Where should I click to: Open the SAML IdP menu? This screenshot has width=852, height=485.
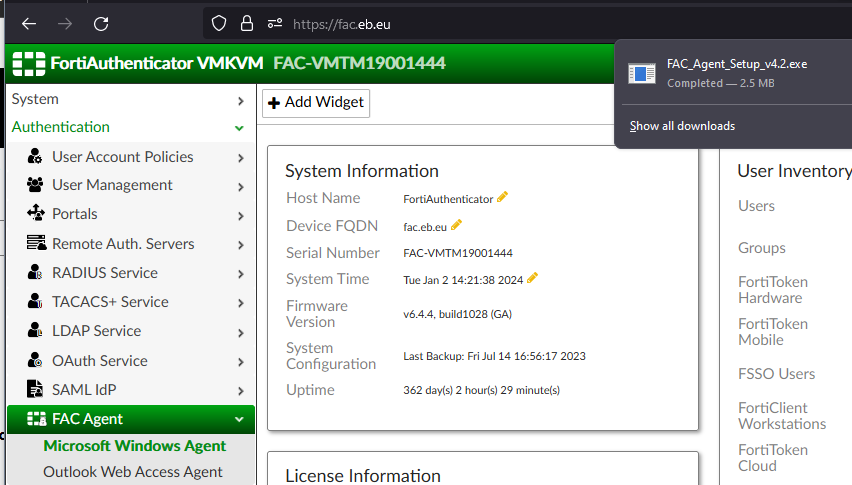click(x=86, y=389)
